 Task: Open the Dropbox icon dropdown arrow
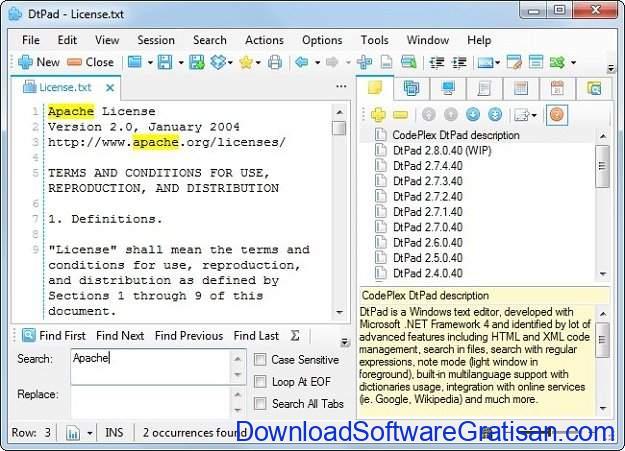pyautogui.click(x=230, y=63)
